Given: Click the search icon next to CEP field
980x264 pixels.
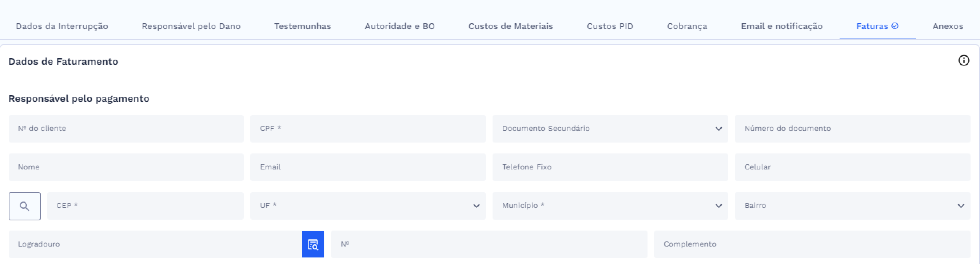Looking at the screenshot, I should 25,206.
